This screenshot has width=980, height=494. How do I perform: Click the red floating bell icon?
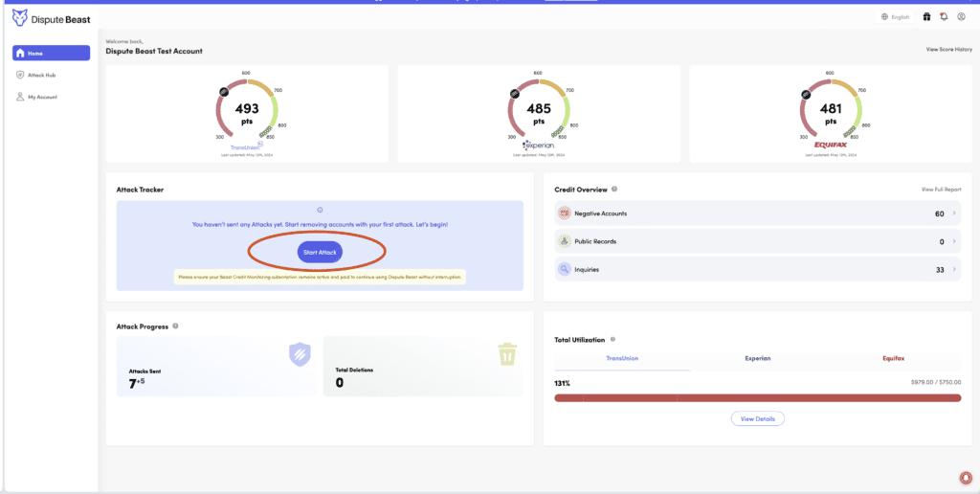pyautogui.click(x=964, y=478)
